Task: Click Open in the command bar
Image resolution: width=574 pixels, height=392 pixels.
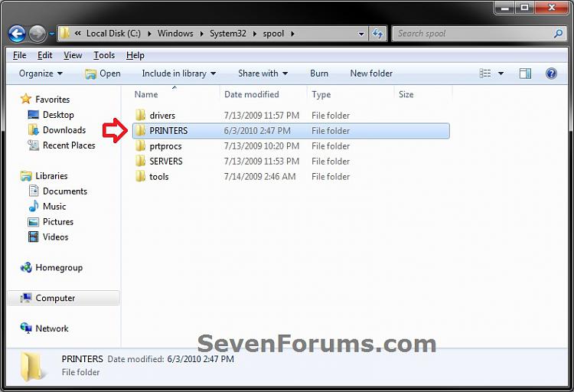Action: point(103,73)
